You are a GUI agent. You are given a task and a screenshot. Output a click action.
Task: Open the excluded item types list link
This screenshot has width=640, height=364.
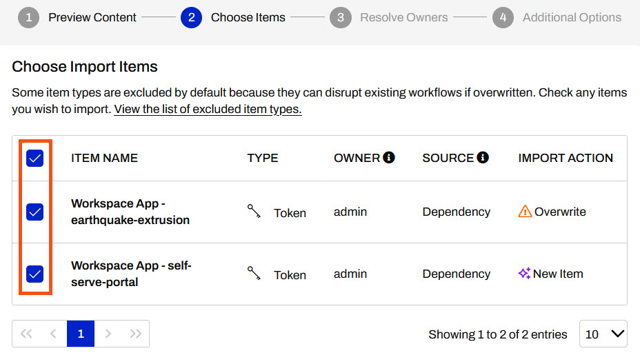pyautogui.click(x=208, y=109)
